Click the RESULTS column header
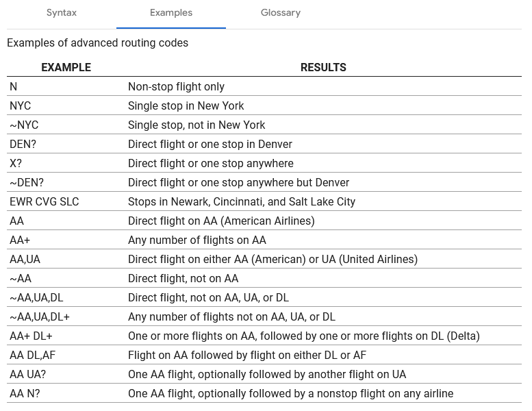The image size is (532, 411). tap(323, 67)
